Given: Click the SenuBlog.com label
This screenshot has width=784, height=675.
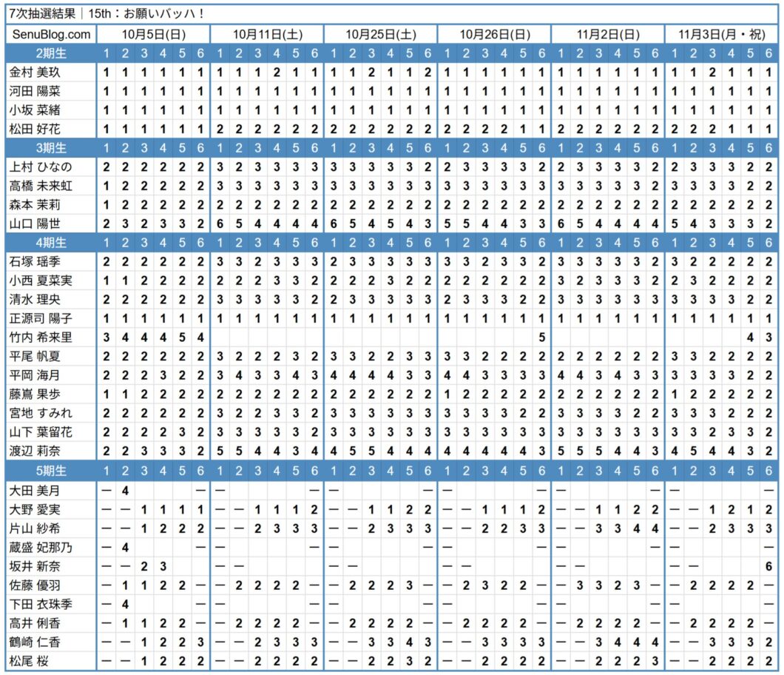Looking at the screenshot, I should [52, 35].
